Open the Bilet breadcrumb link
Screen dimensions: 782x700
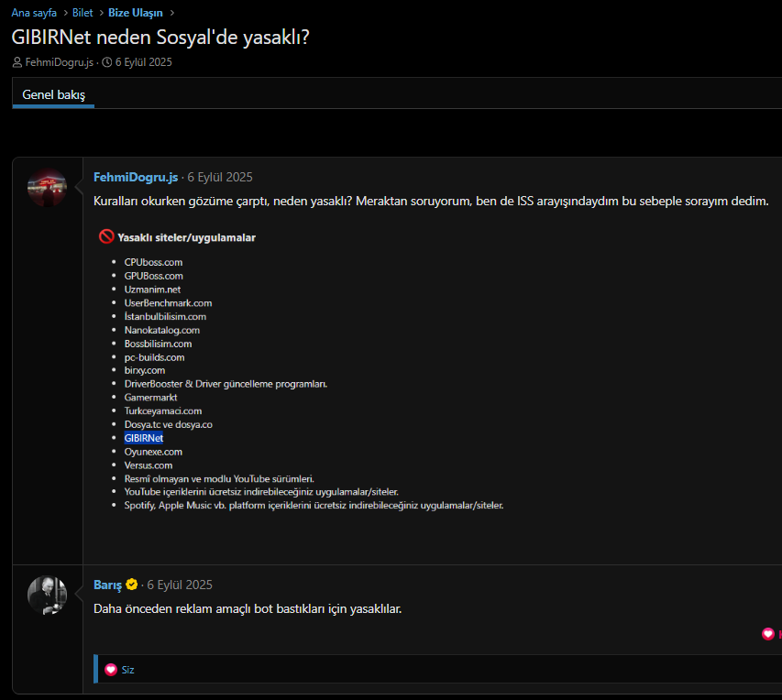click(83, 13)
